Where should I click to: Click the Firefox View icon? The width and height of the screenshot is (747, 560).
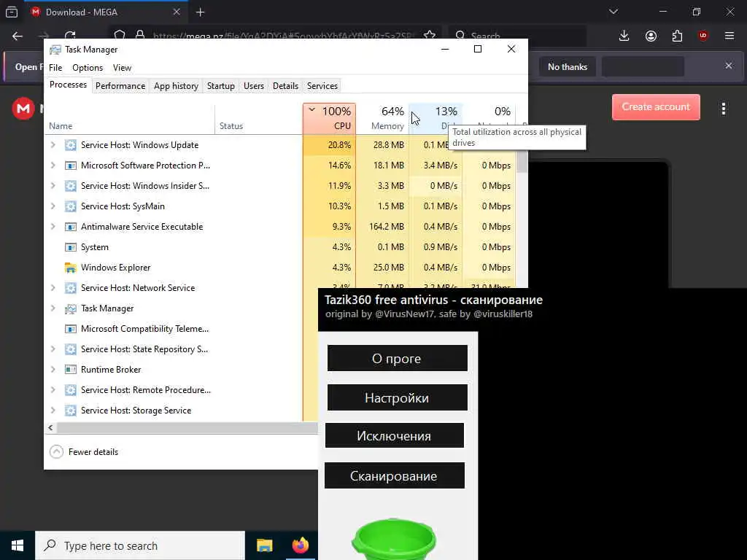click(12, 12)
